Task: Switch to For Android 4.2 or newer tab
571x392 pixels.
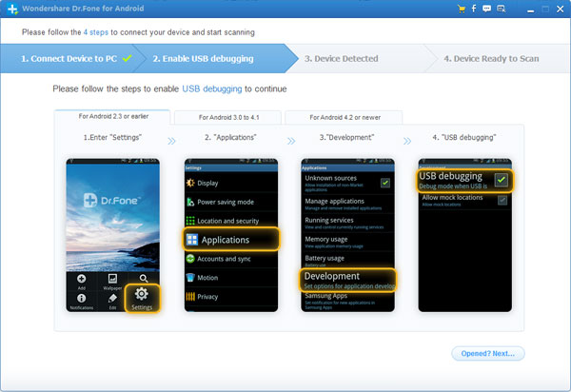Action: [x=342, y=117]
